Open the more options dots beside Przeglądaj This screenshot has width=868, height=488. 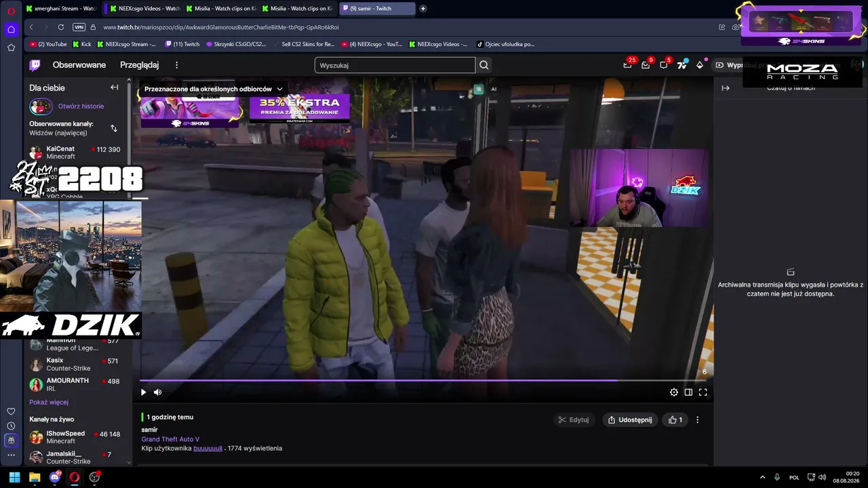tap(177, 65)
